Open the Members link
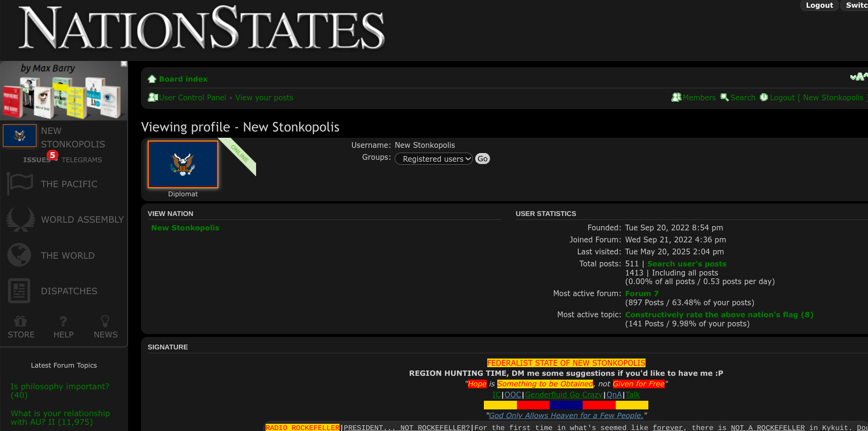 [x=699, y=97]
